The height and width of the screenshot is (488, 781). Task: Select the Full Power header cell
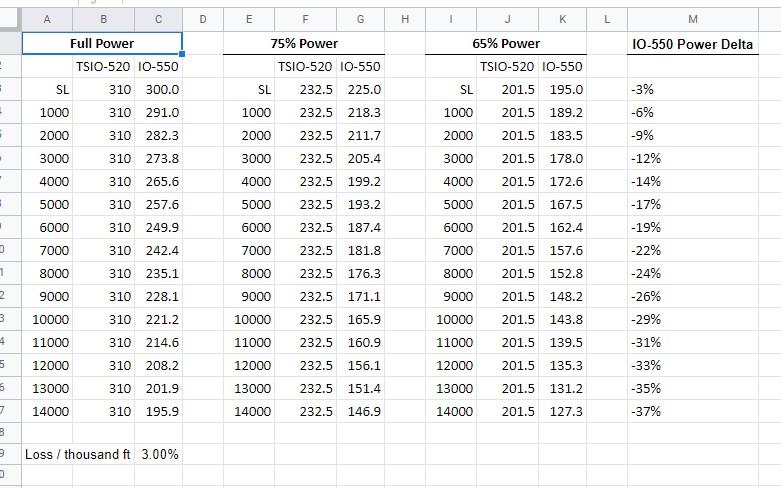coord(101,43)
